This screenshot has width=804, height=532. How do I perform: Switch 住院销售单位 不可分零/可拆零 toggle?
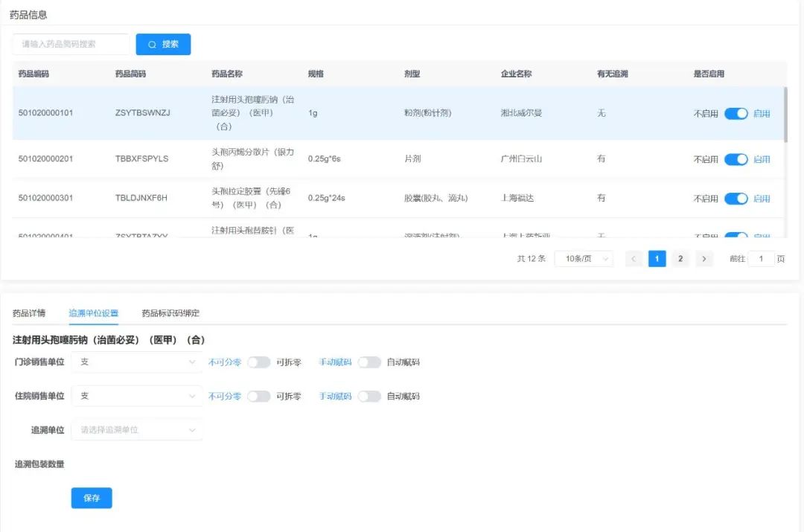(x=258, y=396)
